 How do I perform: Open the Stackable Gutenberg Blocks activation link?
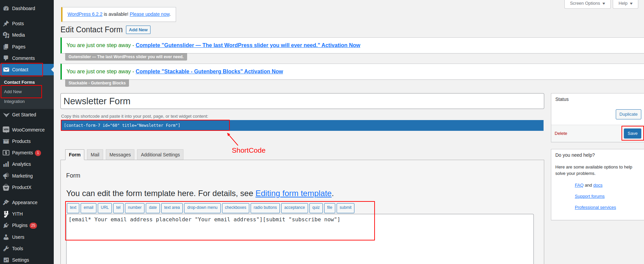[209, 71]
